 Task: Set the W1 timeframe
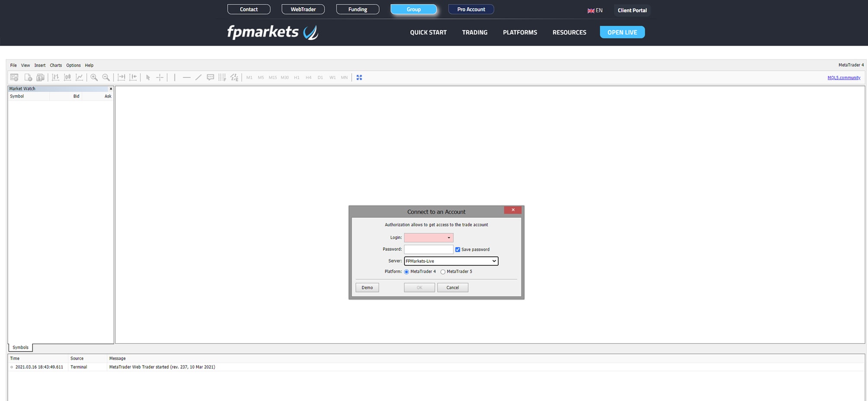coord(332,78)
